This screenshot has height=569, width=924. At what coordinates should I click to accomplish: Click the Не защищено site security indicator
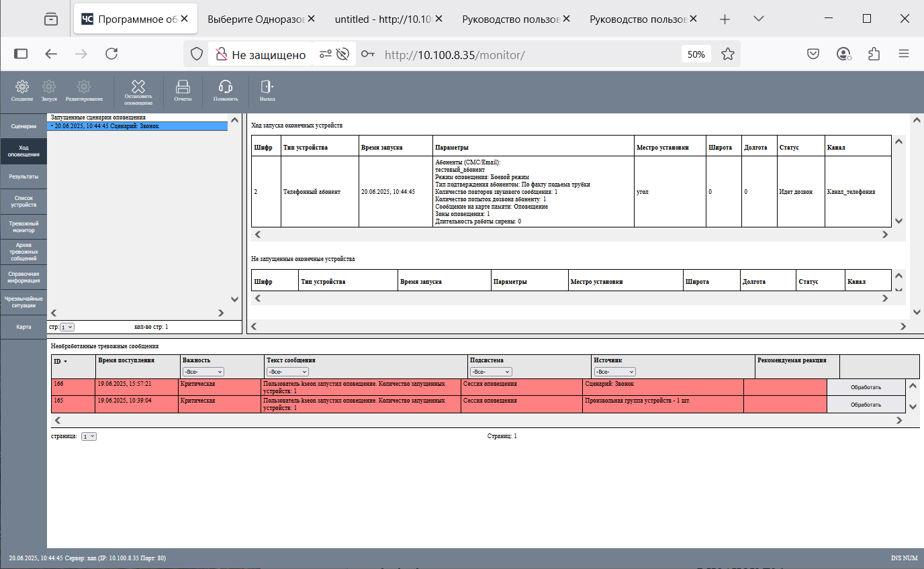click(x=259, y=54)
